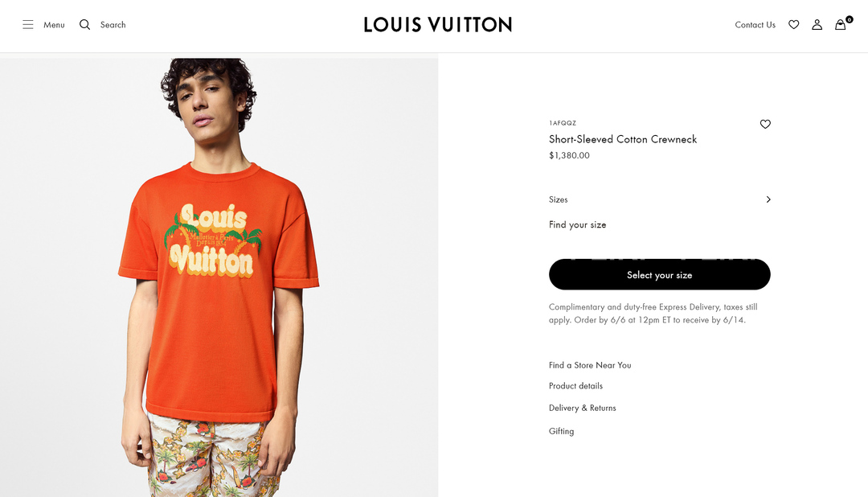Click the Search text in header
Image resolution: width=868 pixels, height=497 pixels.
tap(113, 25)
